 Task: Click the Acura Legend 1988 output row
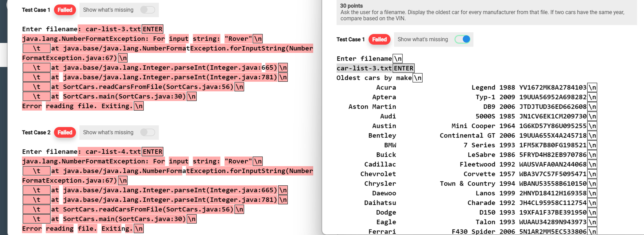[x=475, y=87]
